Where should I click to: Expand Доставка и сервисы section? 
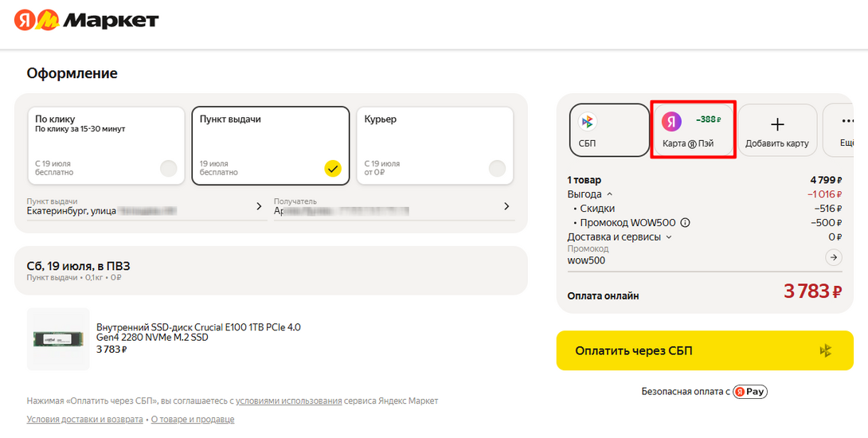pos(668,237)
